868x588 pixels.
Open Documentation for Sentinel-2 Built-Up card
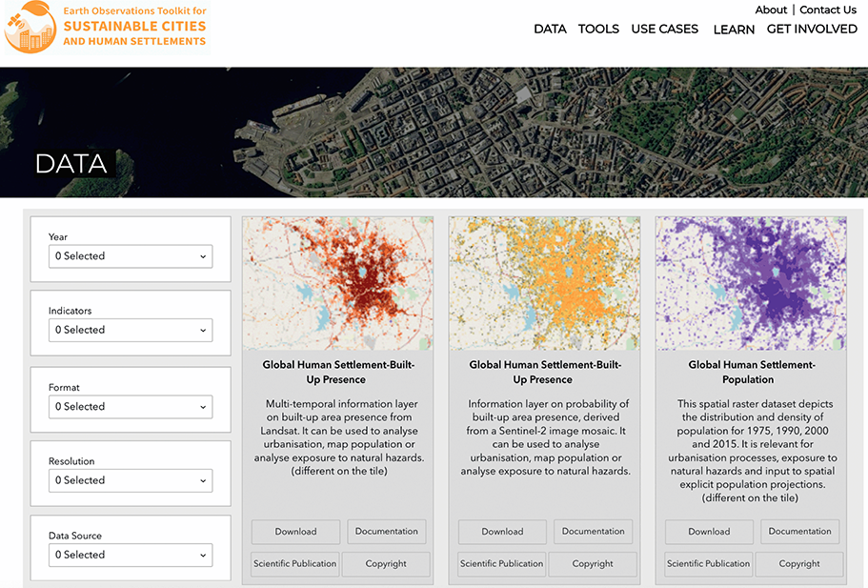(593, 532)
